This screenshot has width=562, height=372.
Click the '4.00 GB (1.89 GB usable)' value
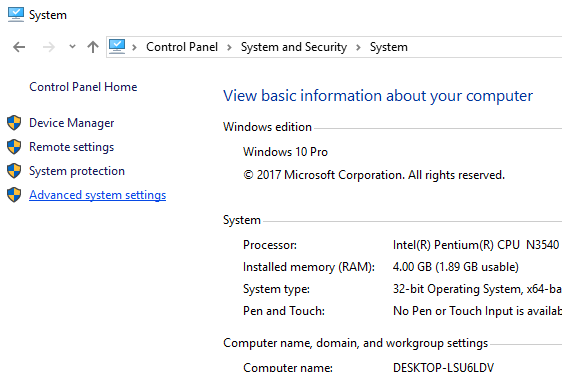pos(456,267)
